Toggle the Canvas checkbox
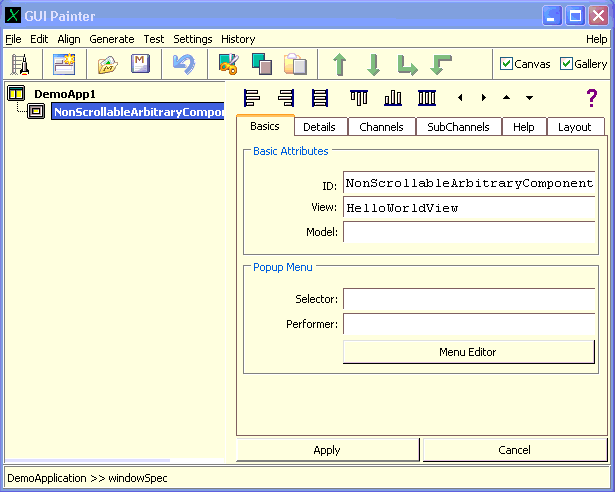This screenshot has width=615, height=492. (506, 64)
